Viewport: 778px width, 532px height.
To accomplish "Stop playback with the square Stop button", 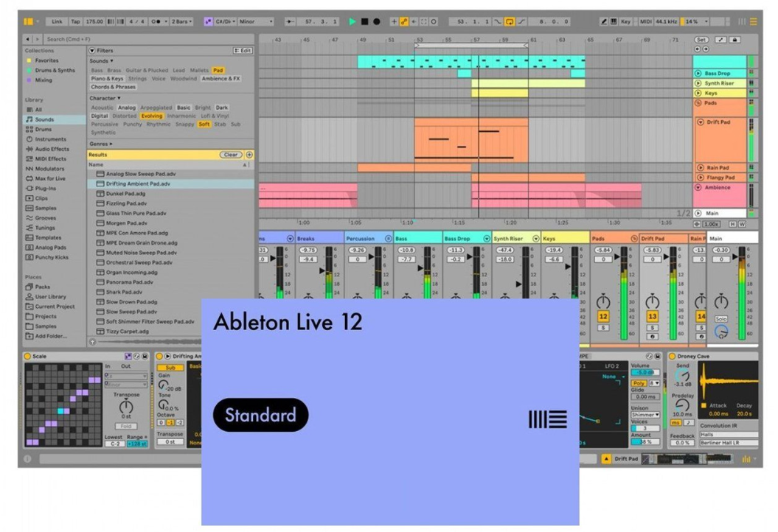I will point(365,22).
